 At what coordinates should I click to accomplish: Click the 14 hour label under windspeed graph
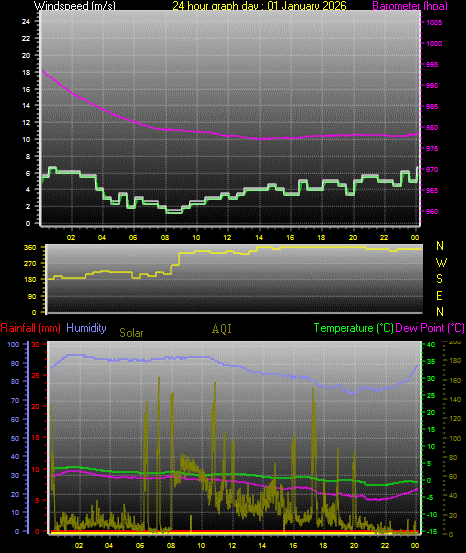(x=259, y=237)
